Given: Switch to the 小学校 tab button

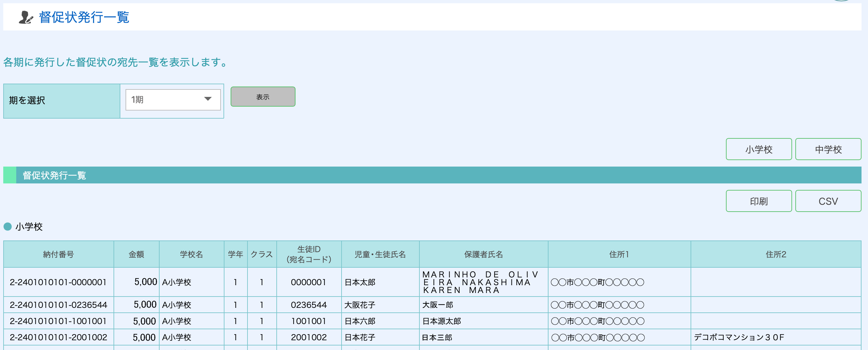Looking at the screenshot, I should (x=758, y=149).
